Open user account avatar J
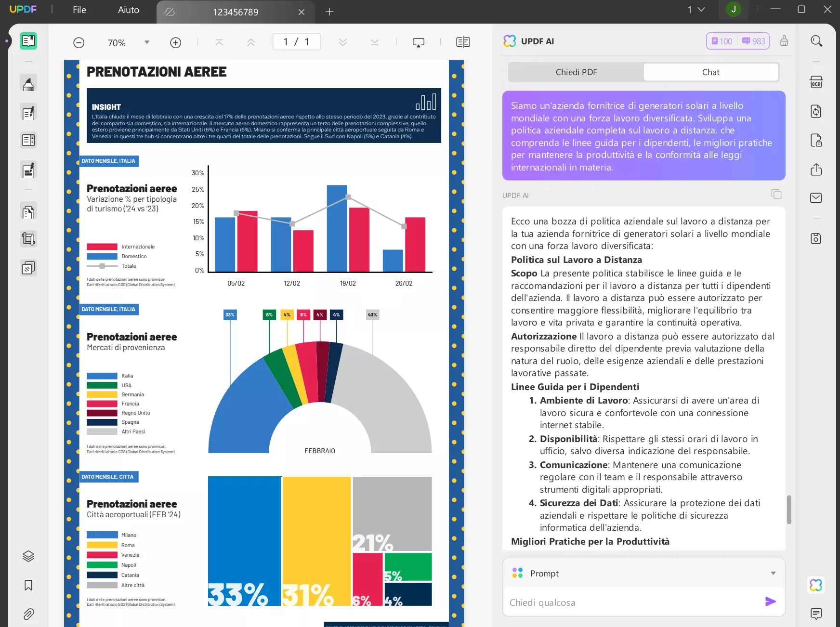The width and height of the screenshot is (840, 627). pyautogui.click(x=734, y=9)
